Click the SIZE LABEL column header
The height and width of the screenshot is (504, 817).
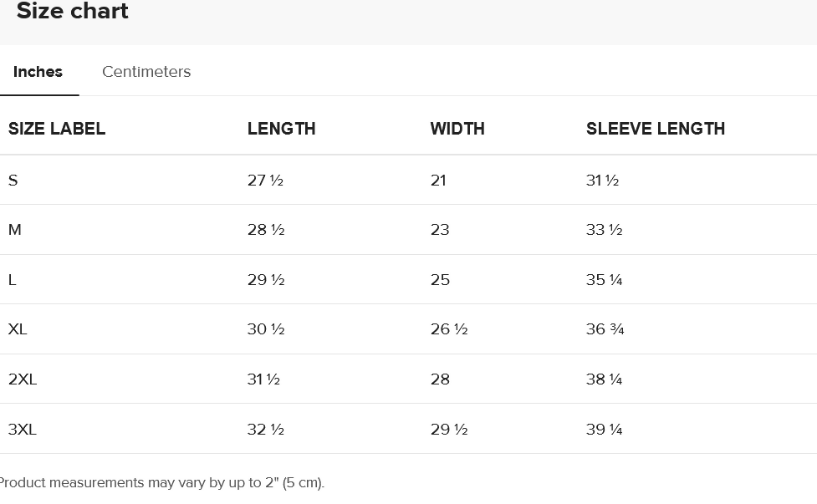tap(57, 129)
